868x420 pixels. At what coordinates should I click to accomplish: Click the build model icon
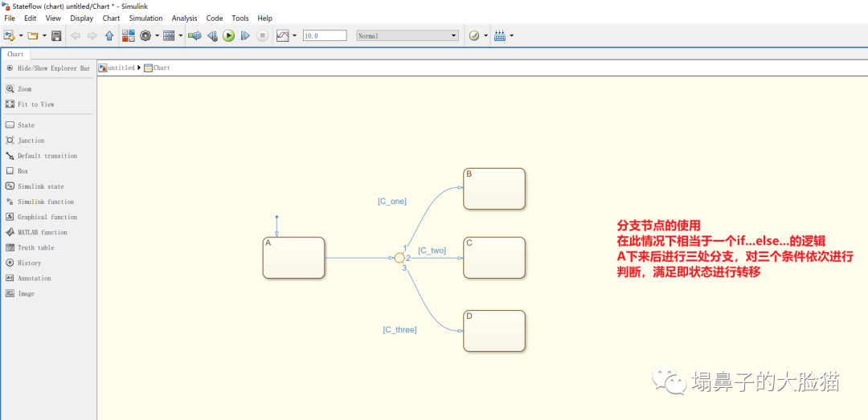(x=500, y=36)
